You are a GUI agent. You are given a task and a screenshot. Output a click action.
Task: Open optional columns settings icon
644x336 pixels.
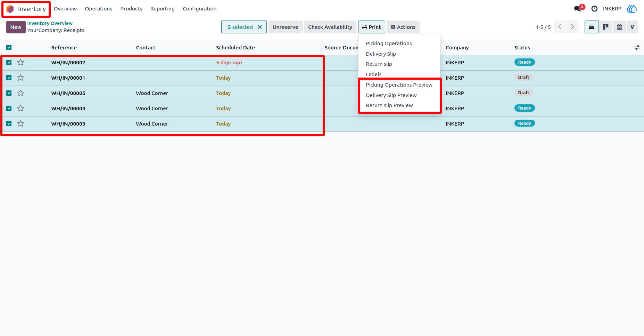[637, 48]
